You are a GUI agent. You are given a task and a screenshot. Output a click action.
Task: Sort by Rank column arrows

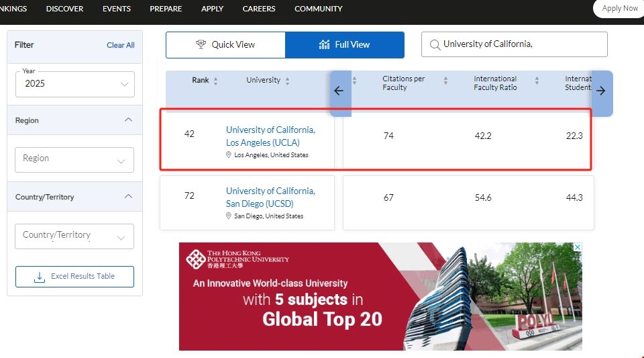[x=215, y=81]
